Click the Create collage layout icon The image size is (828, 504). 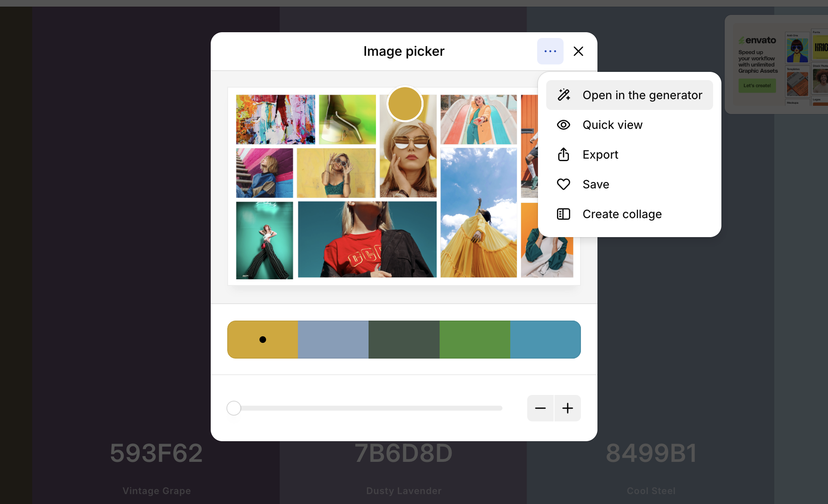[564, 214]
